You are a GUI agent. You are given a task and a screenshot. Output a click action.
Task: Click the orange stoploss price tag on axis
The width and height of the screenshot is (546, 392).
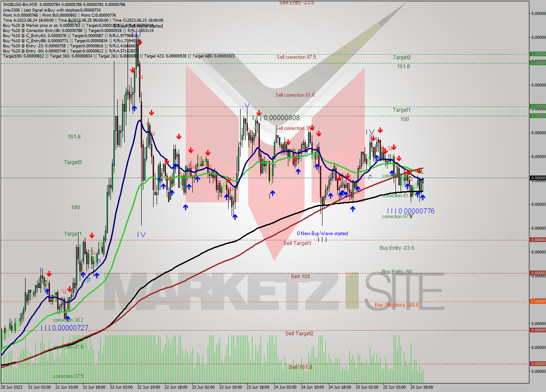tap(537, 301)
